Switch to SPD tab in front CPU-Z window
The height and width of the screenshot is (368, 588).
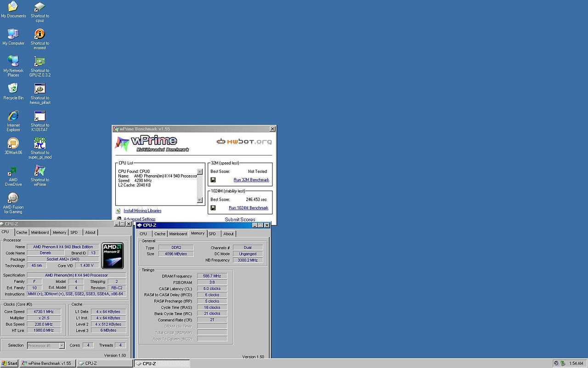point(212,234)
